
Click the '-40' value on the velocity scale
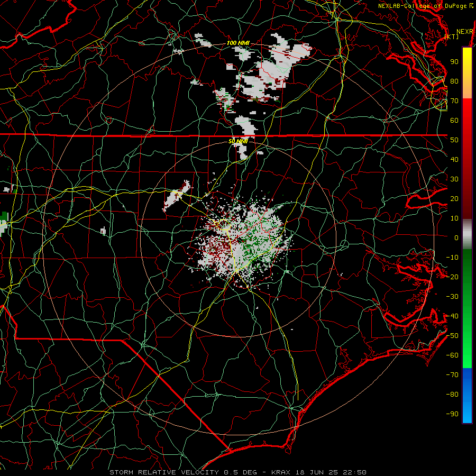pos(452,316)
